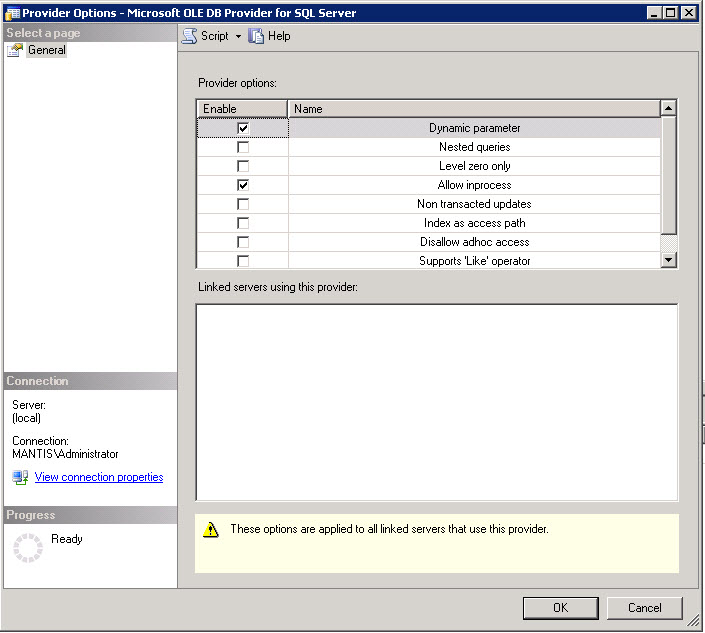Select the Non transacted updates row name
This screenshot has height=633, width=705.
click(x=474, y=204)
